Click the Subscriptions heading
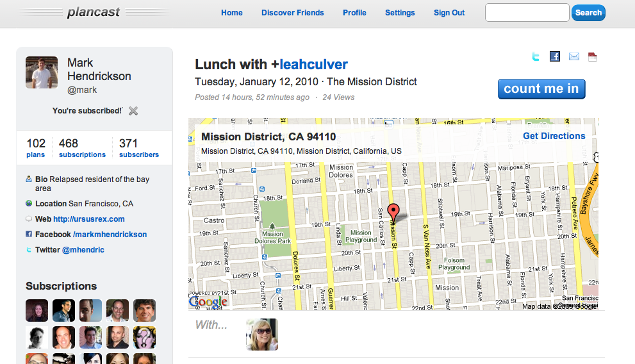This screenshot has height=364, width=635. point(61,286)
